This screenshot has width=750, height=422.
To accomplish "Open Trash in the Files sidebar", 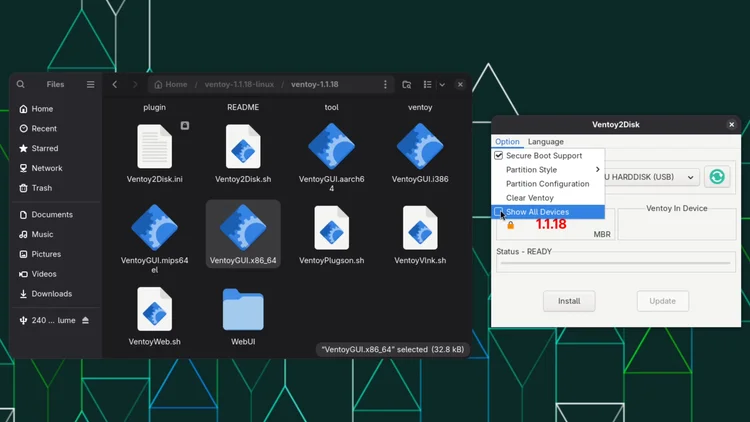I will (x=55, y=188).
